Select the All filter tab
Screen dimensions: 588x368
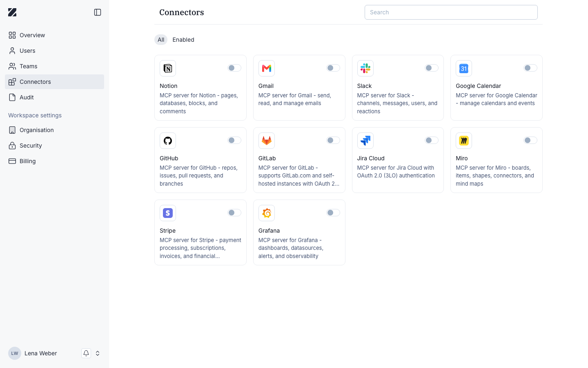click(161, 40)
